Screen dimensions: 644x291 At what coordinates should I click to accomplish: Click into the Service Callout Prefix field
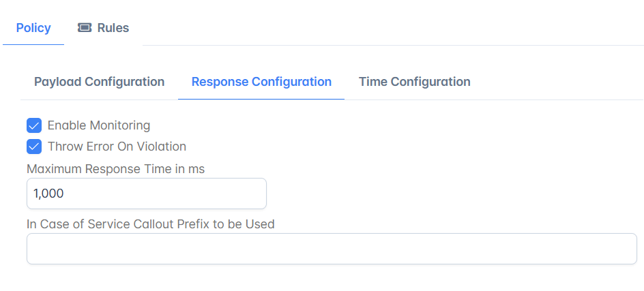(x=332, y=249)
